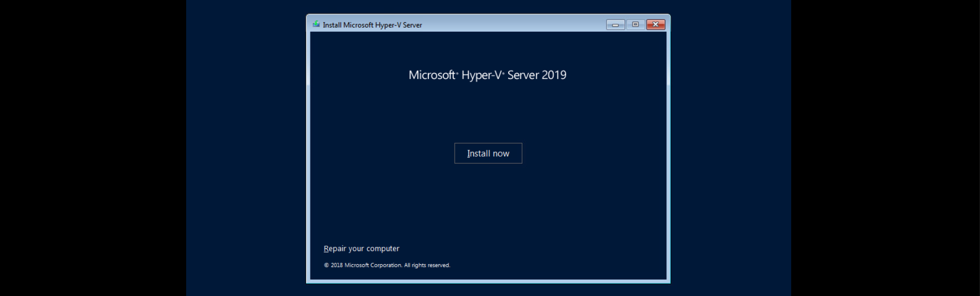This screenshot has height=296, width=980.
Task: Click the Install now button
Action: (488, 153)
